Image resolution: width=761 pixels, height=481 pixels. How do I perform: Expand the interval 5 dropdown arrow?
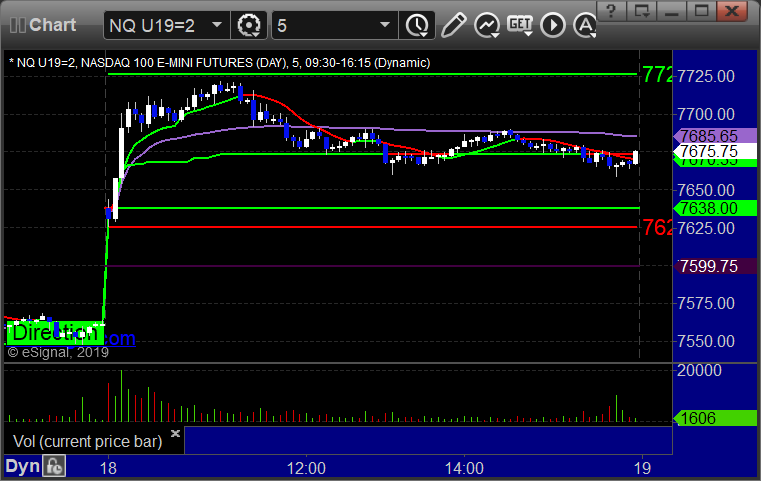pos(385,24)
